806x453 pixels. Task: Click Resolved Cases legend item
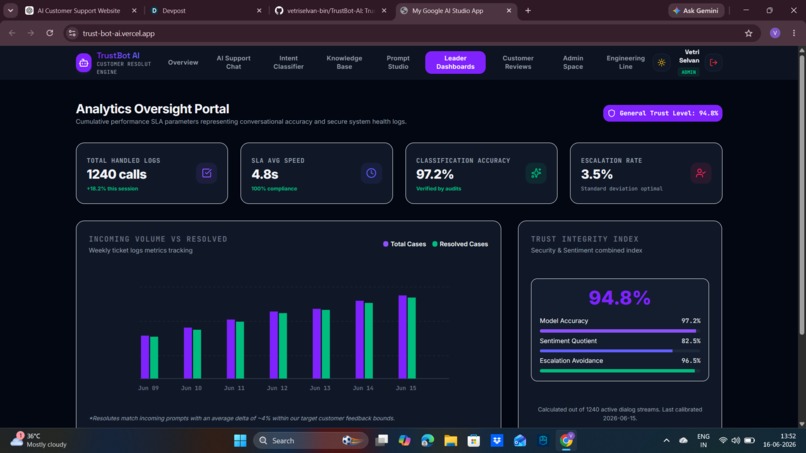(x=460, y=244)
